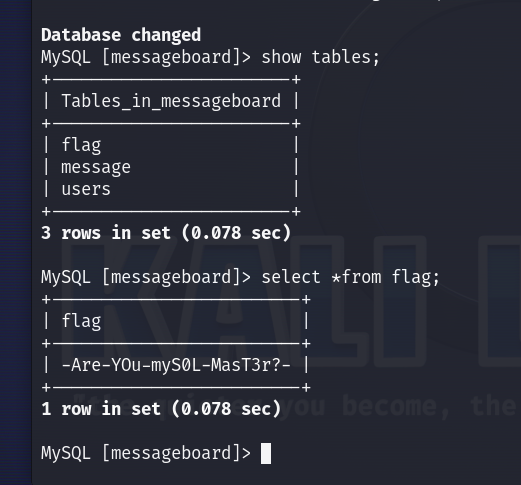The image size is (521, 485).
Task: Click the second MySQL [messageboard]> prompt
Action: point(146,277)
